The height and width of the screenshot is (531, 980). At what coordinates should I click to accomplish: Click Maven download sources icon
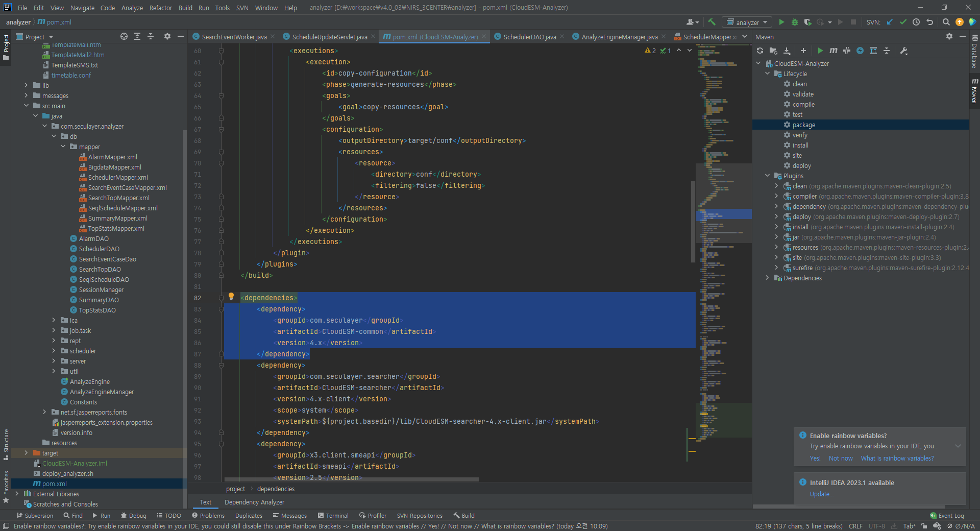787,51
